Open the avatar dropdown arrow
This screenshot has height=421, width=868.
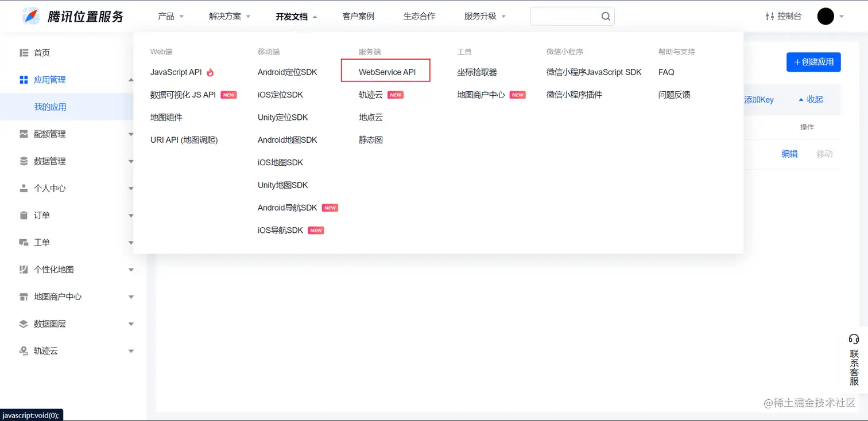[x=842, y=17]
